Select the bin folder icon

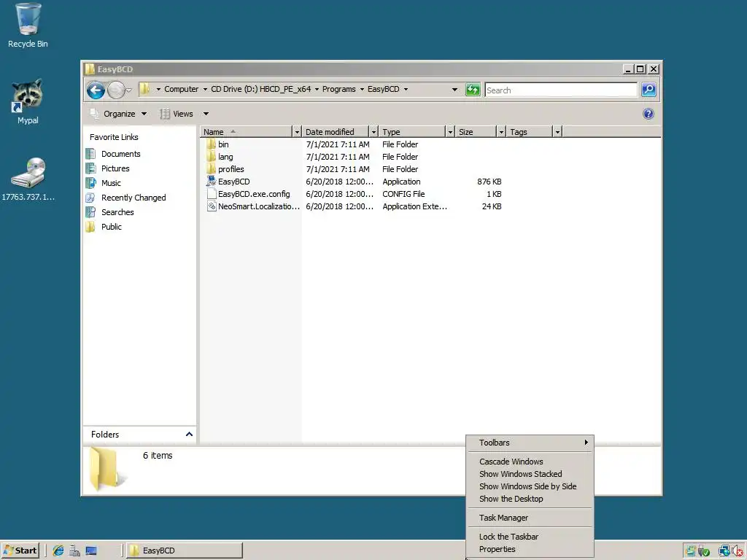pyautogui.click(x=211, y=144)
